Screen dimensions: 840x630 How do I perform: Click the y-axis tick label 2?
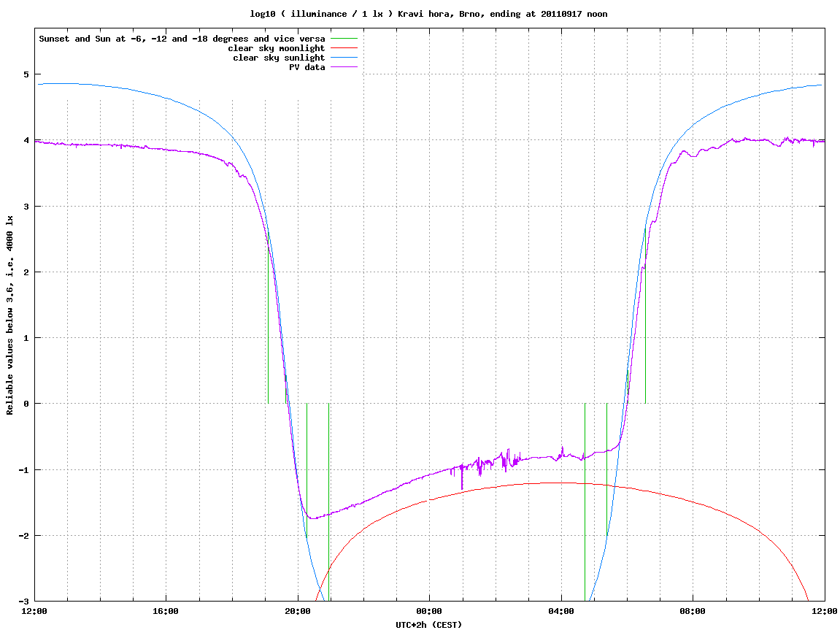click(26, 272)
